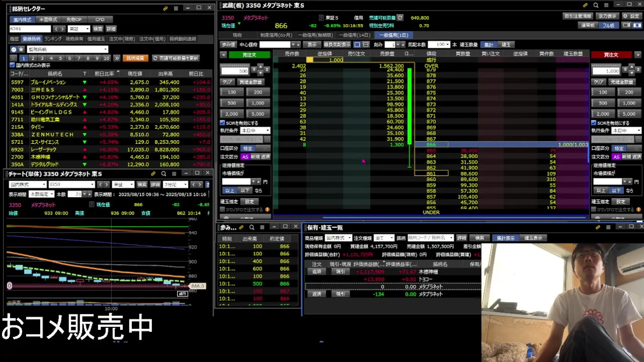Open search magnifier in チャート title bar

tap(164, 173)
